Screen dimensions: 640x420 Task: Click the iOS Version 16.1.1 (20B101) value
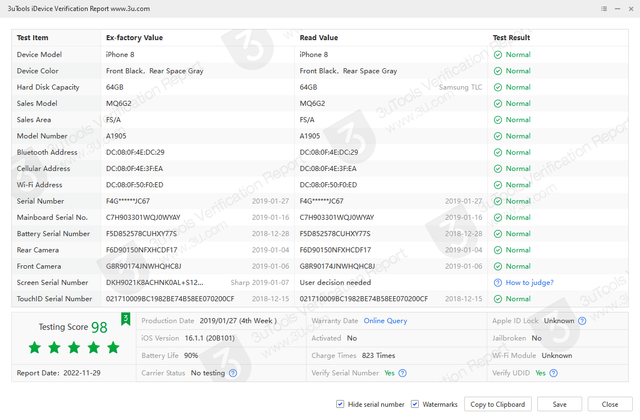(x=209, y=338)
